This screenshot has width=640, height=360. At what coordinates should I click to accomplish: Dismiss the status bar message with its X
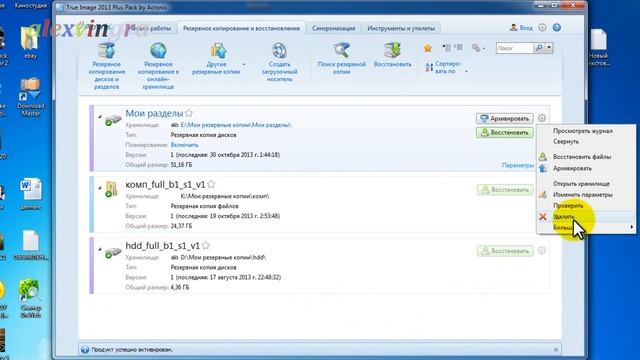pyautogui.click(x=556, y=350)
